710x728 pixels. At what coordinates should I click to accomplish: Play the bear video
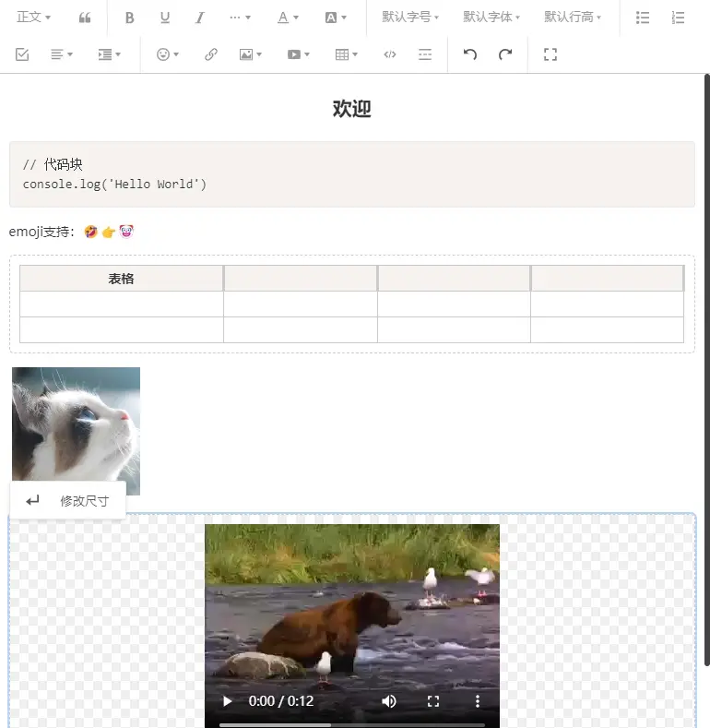click(227, 701)
